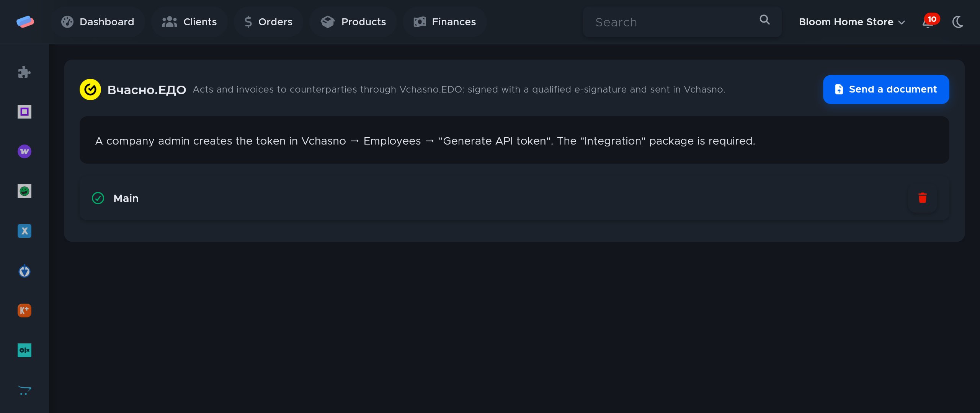Open the purple W circle integration icon
This screenshot has height=413, width=980.
[24, 151]
